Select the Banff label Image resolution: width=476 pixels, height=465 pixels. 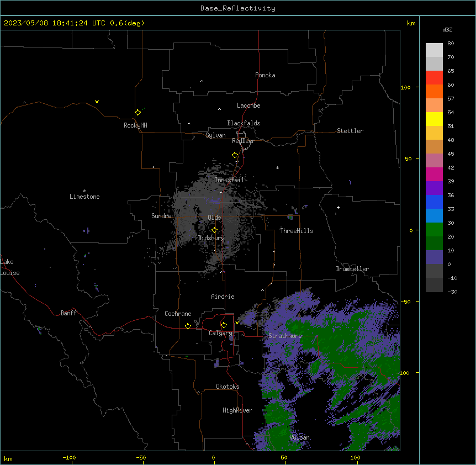tap(68, 313)
